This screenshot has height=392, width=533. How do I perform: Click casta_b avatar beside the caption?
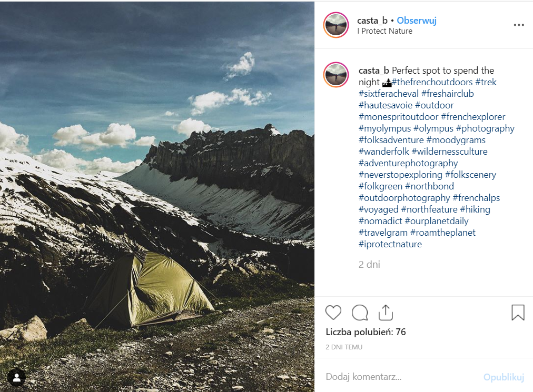(336, 75)
